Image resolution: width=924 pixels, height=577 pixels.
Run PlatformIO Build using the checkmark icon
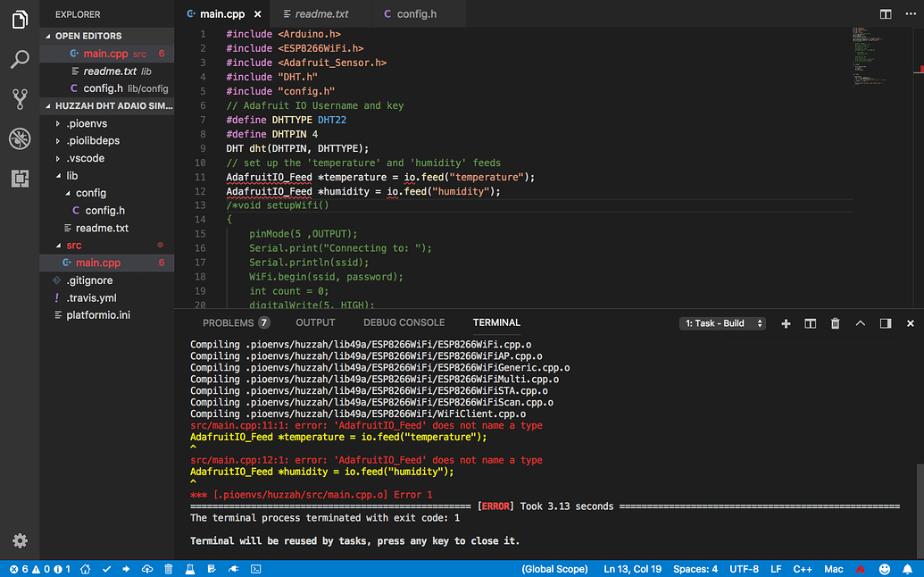pos(106,568)
